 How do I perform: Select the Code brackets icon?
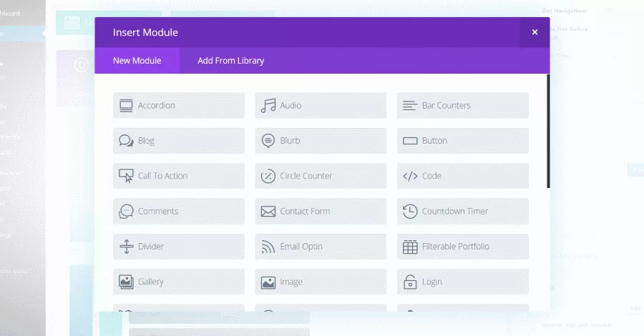coord(410,176)
